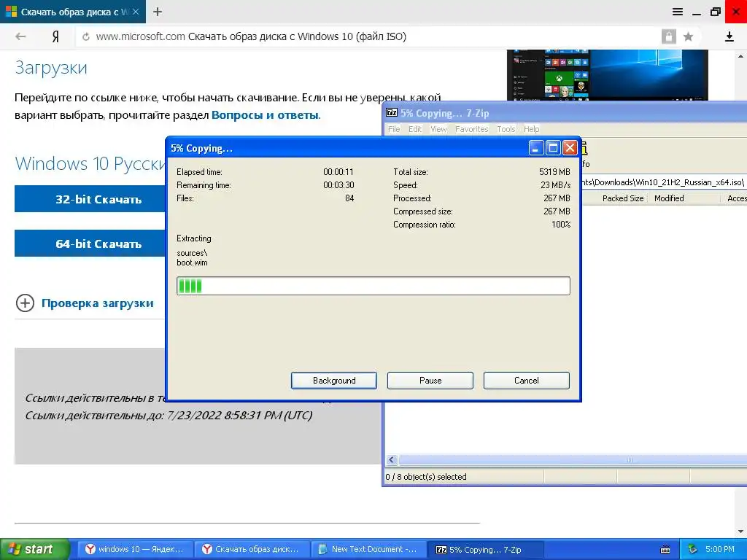Open the browser downloads arrow icon

[729, 36]
